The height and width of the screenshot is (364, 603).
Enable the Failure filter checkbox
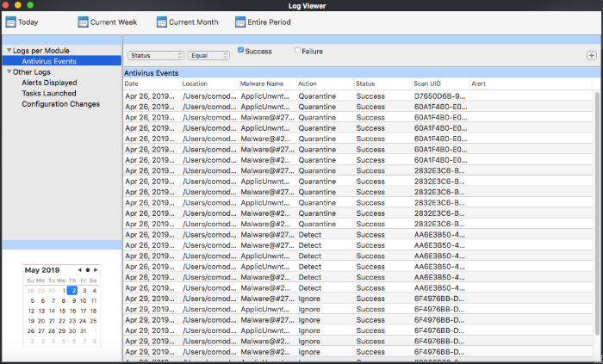(x=297, y=50)
